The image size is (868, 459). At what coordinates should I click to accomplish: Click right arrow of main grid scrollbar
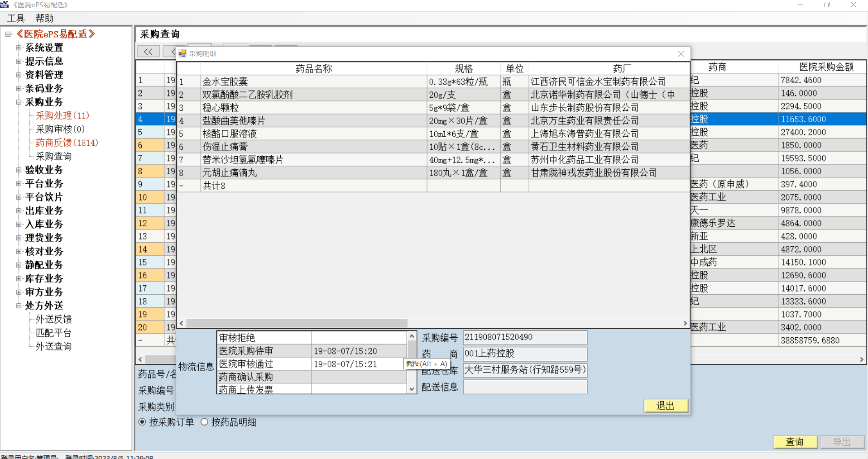click(861, 359)
